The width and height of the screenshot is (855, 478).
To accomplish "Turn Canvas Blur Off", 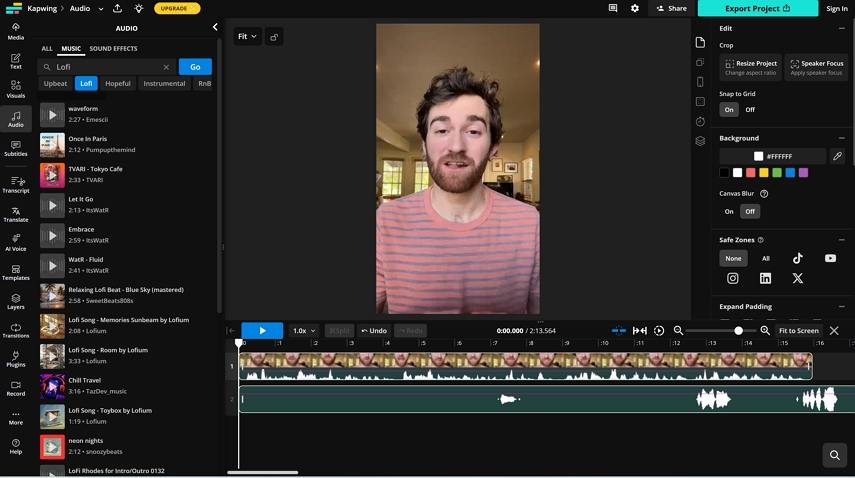I will pos(750,211).
